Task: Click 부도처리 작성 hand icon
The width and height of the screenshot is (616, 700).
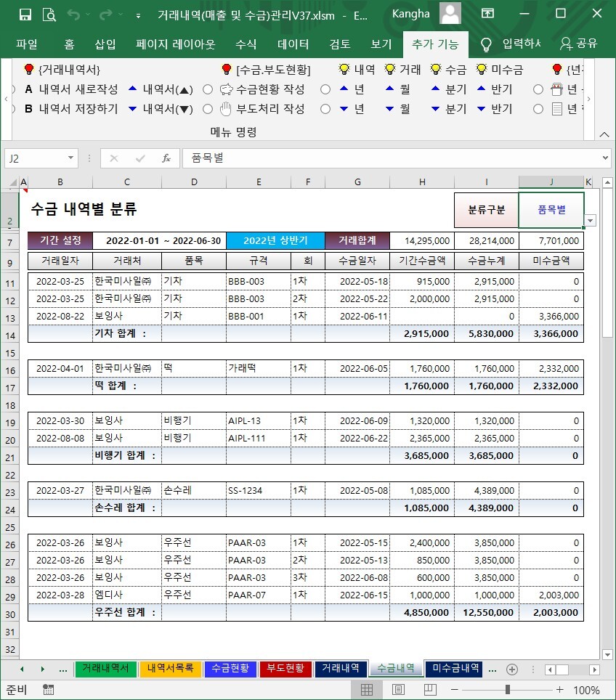Action: tap(227, 109)
